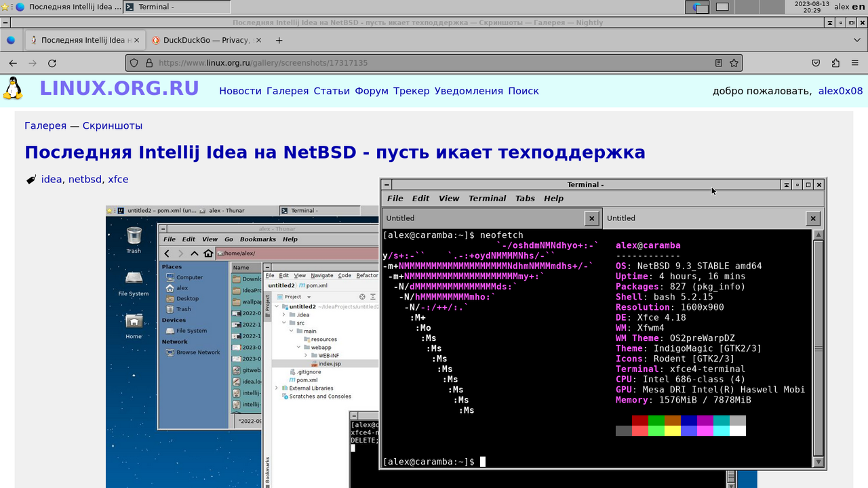Open the extensions puzzle icon
The height and width of the screenshot is (488, 868).
click(835, 63)
